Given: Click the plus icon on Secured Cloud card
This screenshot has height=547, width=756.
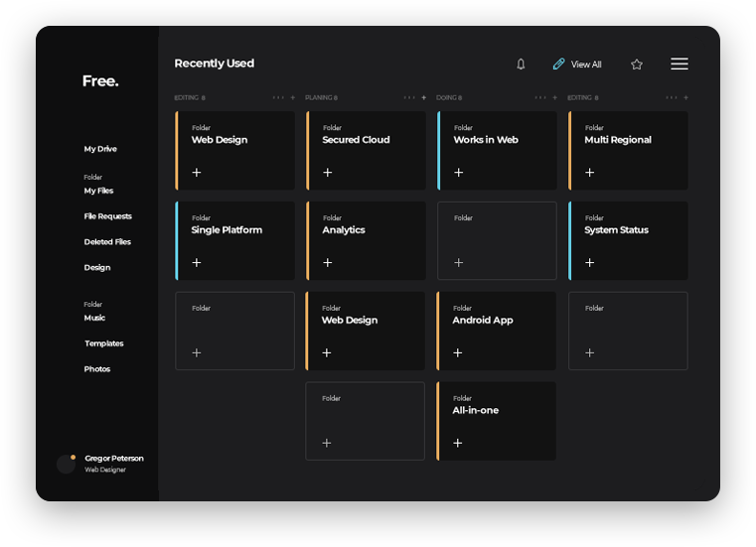Looking at the screenshot, I should point(328,173).
